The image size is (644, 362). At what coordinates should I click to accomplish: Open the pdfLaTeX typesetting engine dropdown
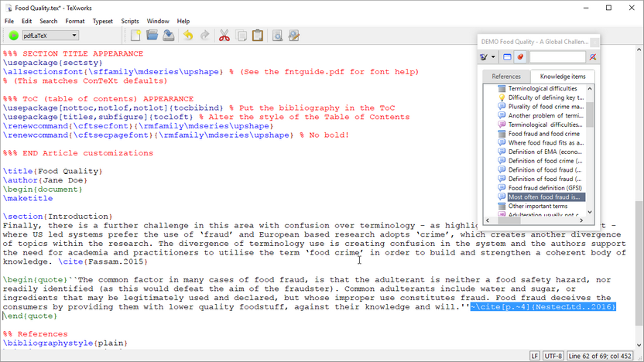click(x=50, y=36)
